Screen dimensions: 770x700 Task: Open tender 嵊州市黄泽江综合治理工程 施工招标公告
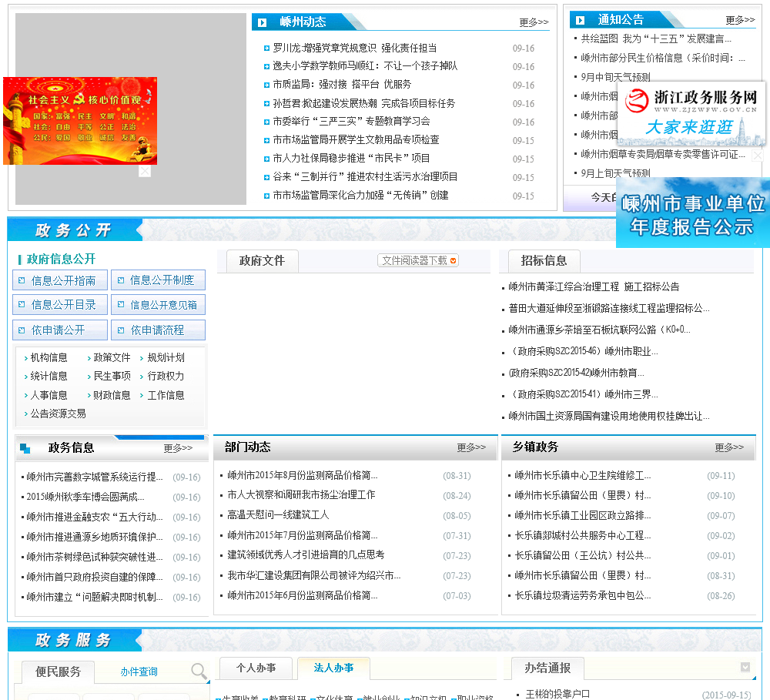(x=594, y=287)
